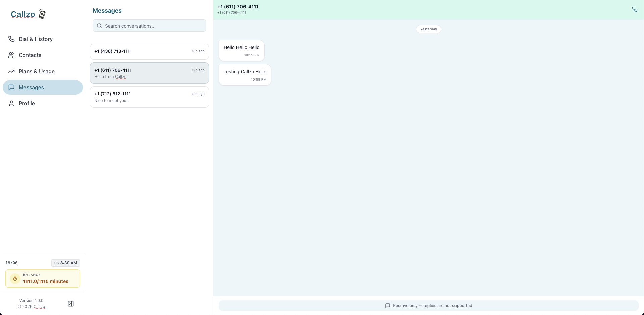Click the chat icon in the receive-only notice
The height and width of the screenshot is (315, 644).
click(x=388, y=306)
